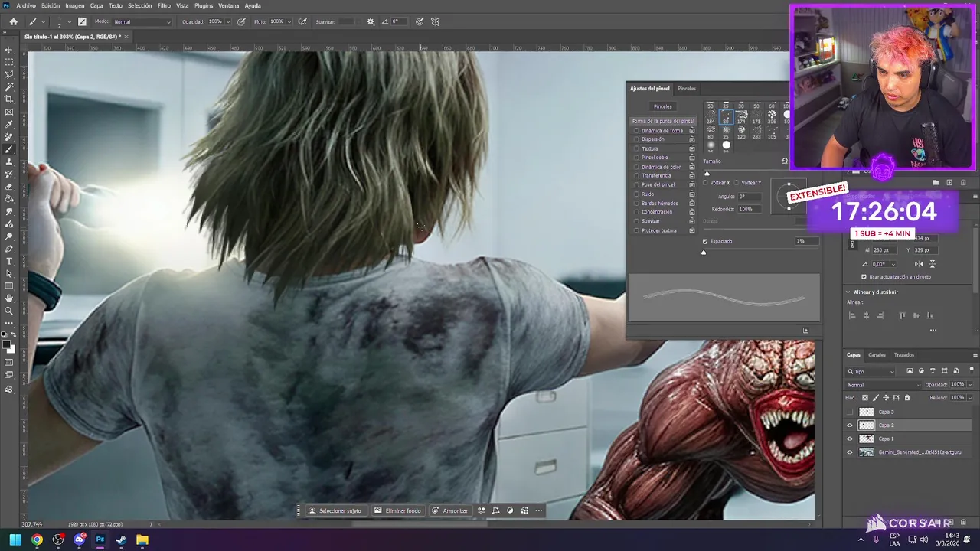Select the Horizontal Type tool
The height and width of the screenshot is (551, 980).
[x=9, y=262]
